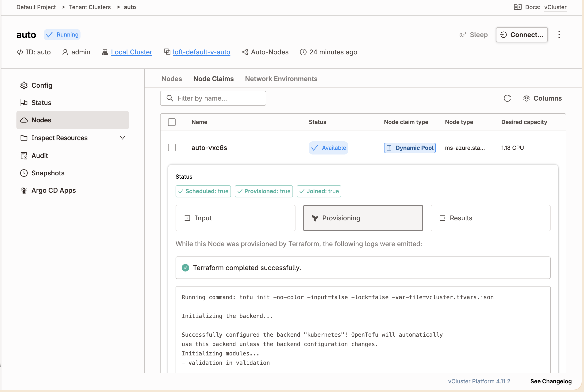Select the Provisioning step card

363,218
